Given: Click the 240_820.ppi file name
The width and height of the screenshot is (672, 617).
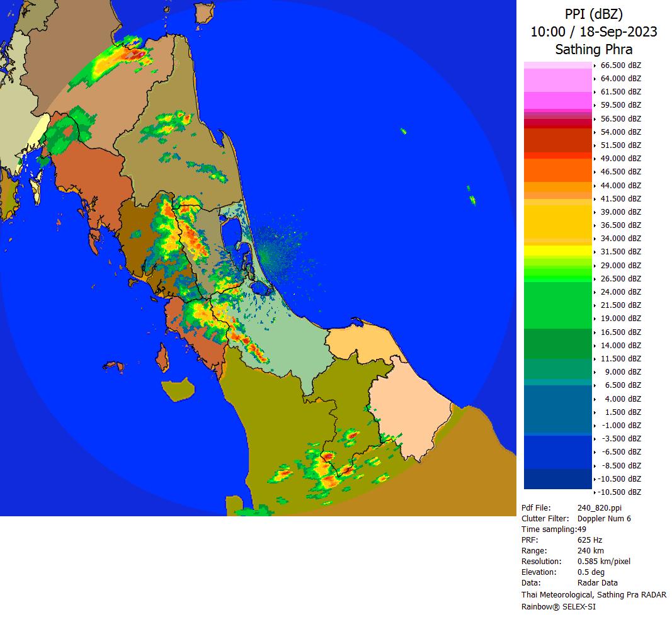Looking at the screenshot, I should (x=600, y=507).
